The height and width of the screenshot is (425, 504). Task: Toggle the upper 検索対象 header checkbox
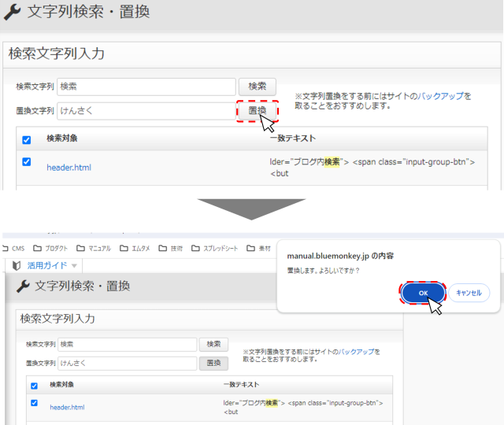click(x=26, y=140)
